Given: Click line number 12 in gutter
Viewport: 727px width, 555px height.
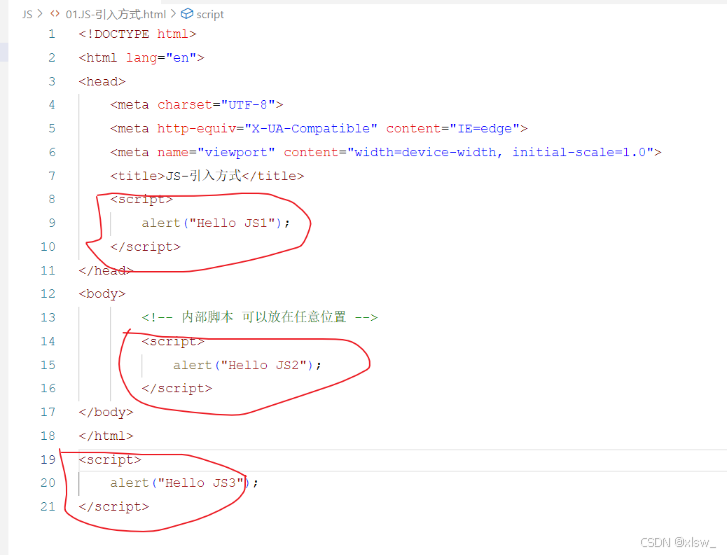Looking at the screenshot, I should [48, 293].
